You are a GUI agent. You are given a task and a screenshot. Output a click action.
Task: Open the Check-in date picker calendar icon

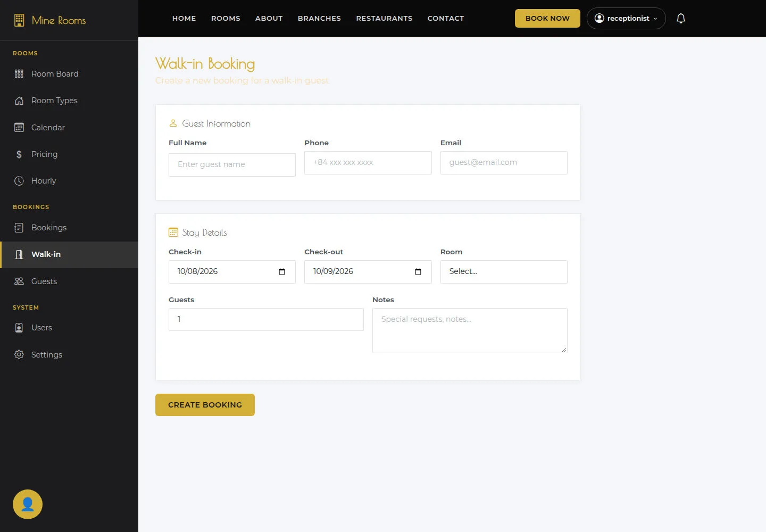pos(282,272)
